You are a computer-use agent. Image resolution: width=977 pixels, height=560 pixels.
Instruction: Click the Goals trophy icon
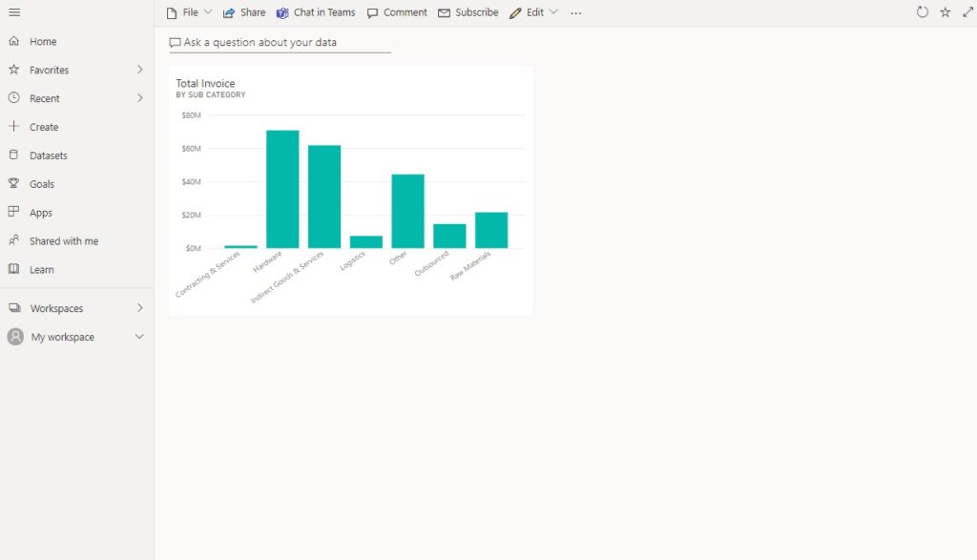pos(13,183)
